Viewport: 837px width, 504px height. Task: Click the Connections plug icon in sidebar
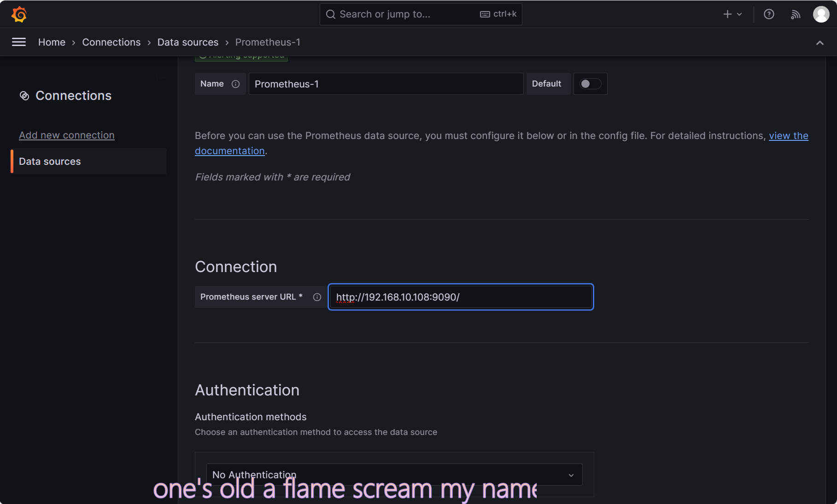[x=24, y=96]
